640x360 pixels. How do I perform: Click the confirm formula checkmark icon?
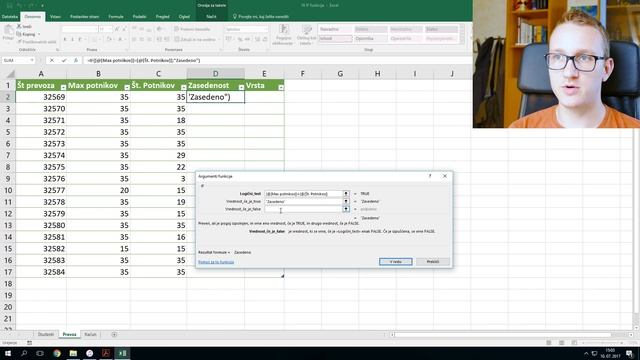pyautogui.click(x=64, y=60)
